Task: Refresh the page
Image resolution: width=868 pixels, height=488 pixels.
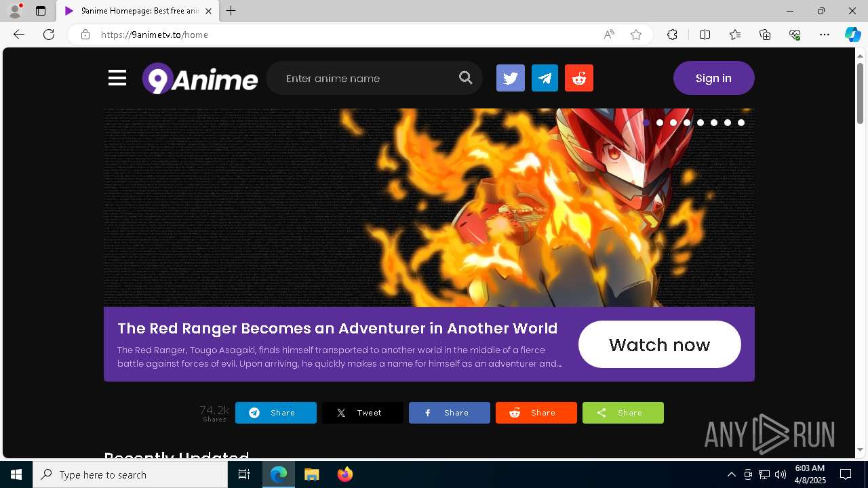Action: [49, 35]
